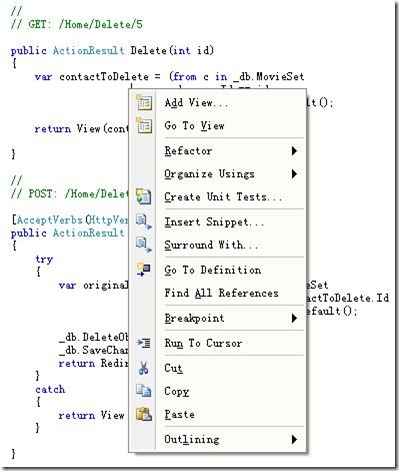
Task: Choose Surround With... menu entry
Action: [218, 245]
